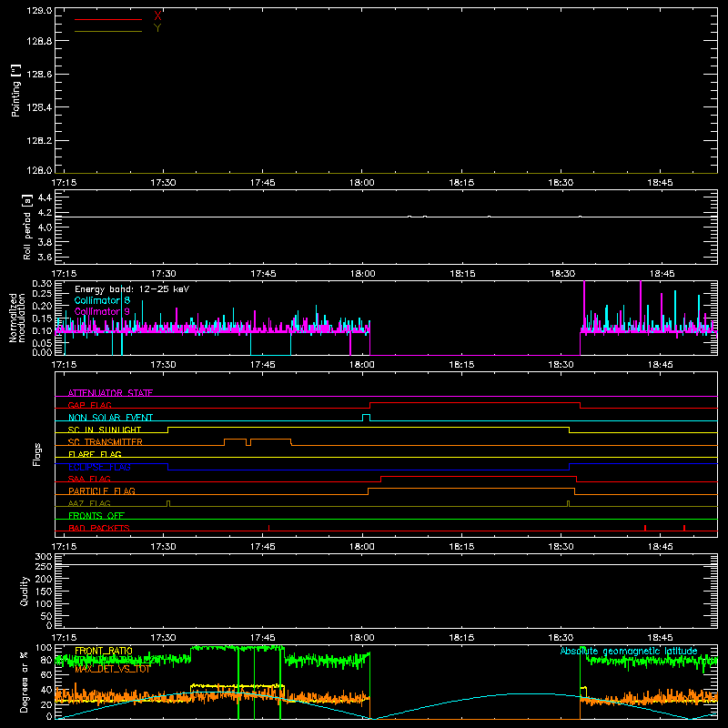Screen dimensions: 728x728
Task: Click the FRONT_RATIO legend label
Action: coord(104,651)
